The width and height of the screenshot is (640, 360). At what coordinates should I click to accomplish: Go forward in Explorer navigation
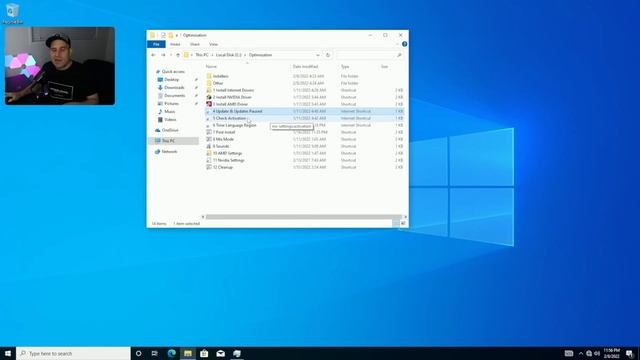click(x=163, y=55)
